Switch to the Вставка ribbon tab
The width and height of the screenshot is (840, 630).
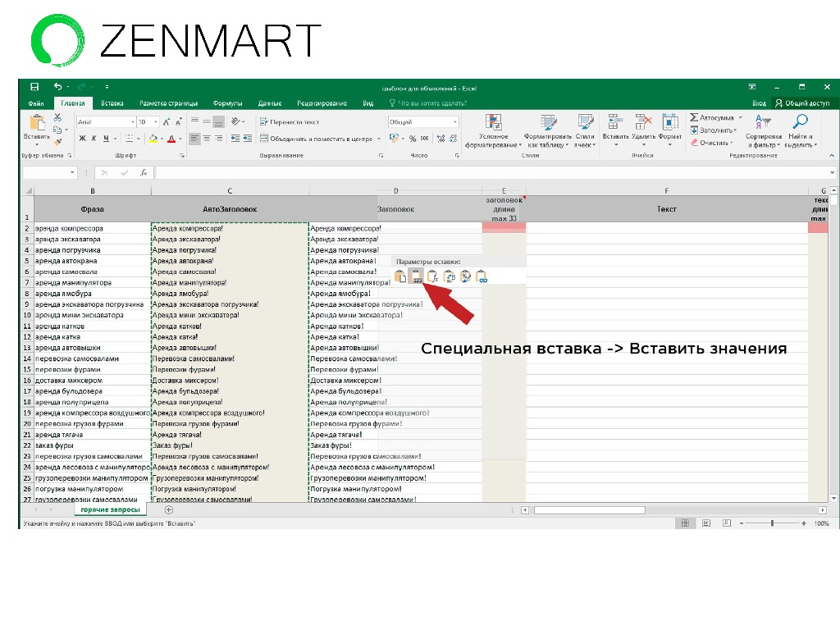pos(112,103)
